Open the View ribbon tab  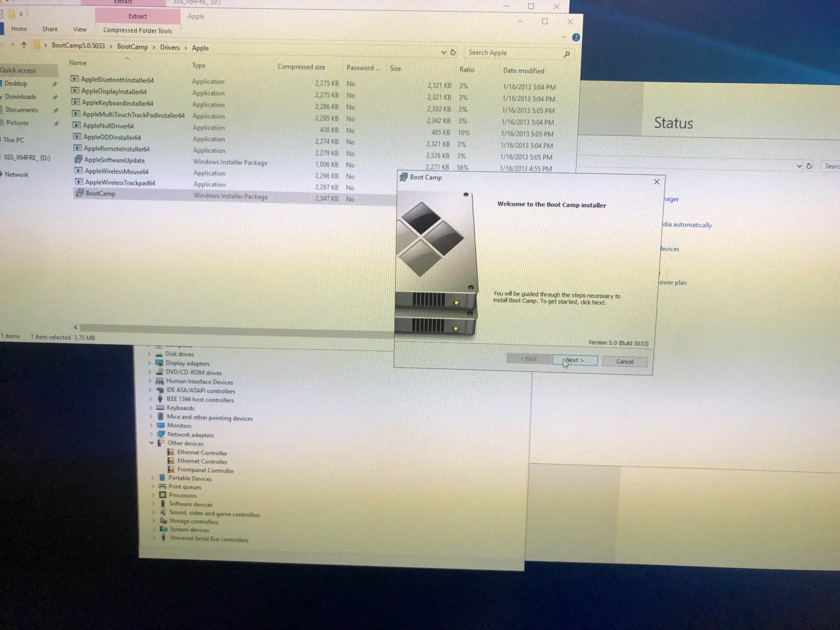(x=79, y=29)
